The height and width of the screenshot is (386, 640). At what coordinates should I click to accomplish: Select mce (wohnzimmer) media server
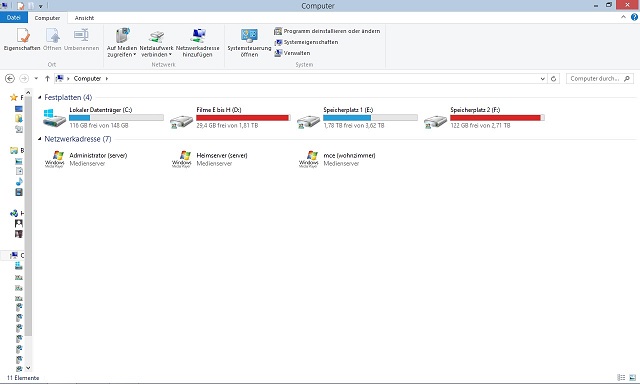point(337,159)
